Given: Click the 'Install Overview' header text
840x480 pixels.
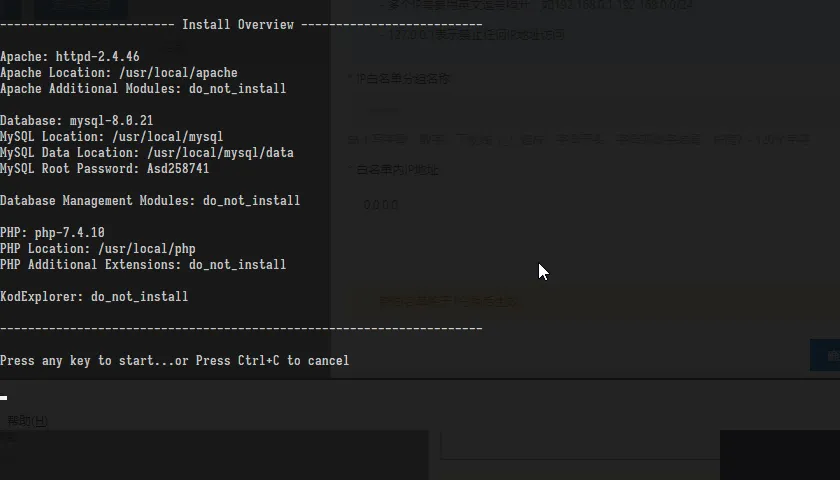Looking at the screenshot, I should (x=238, y=25).
